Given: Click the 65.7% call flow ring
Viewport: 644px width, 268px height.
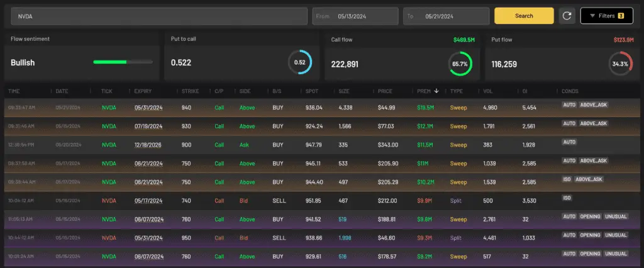Looking at the screenshot, I should [460, 64].
